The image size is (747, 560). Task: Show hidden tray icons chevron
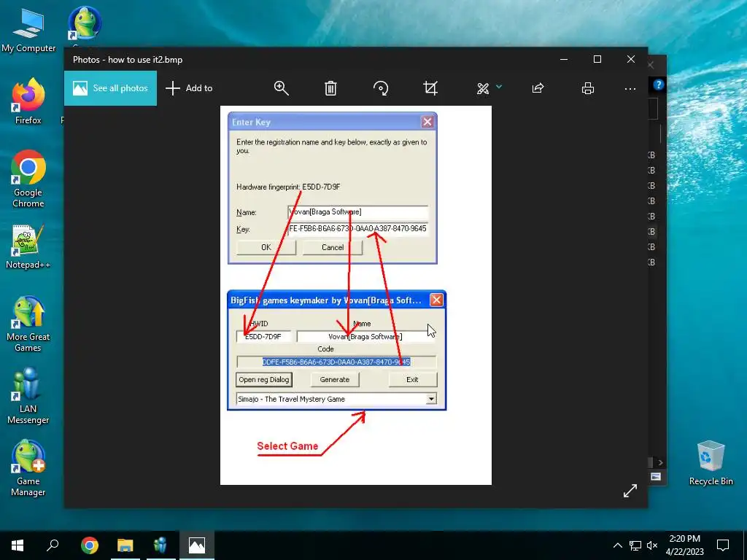617,545
